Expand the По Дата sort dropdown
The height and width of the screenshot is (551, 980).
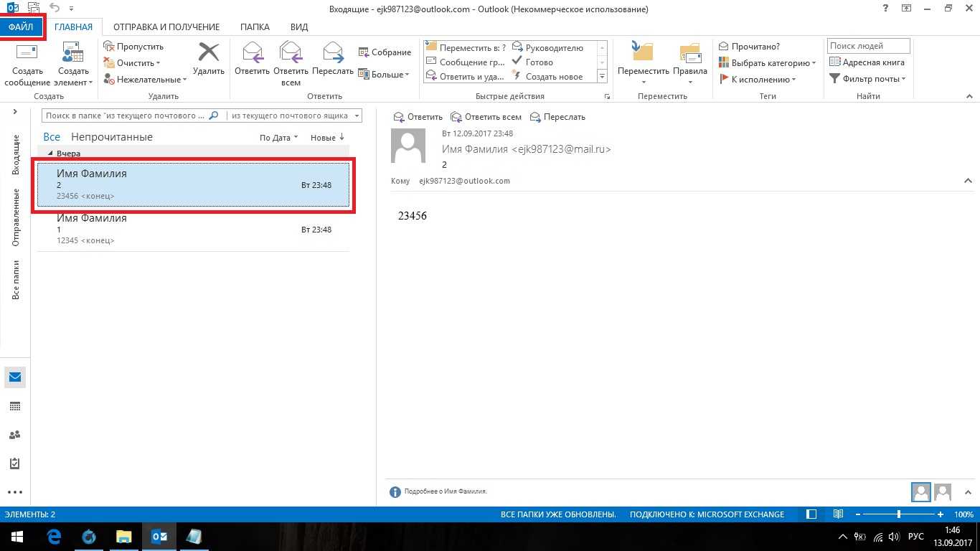[278, 138]
